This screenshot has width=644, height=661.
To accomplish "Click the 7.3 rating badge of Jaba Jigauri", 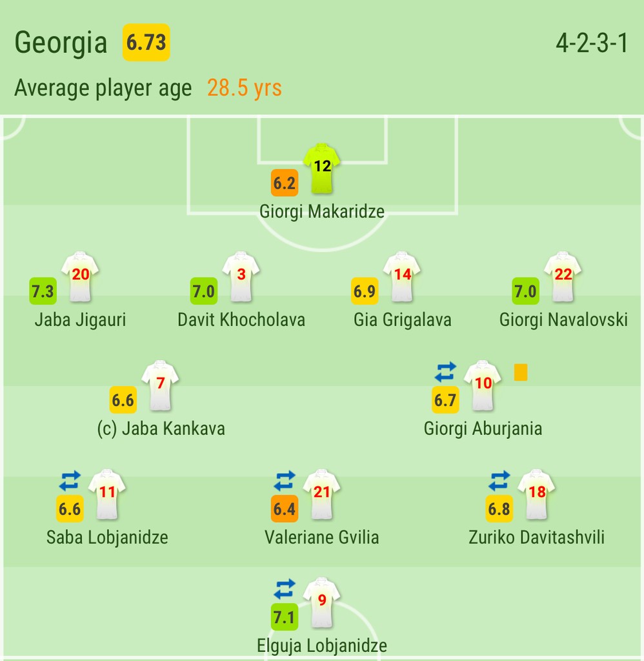I will (x=43, y=291).
